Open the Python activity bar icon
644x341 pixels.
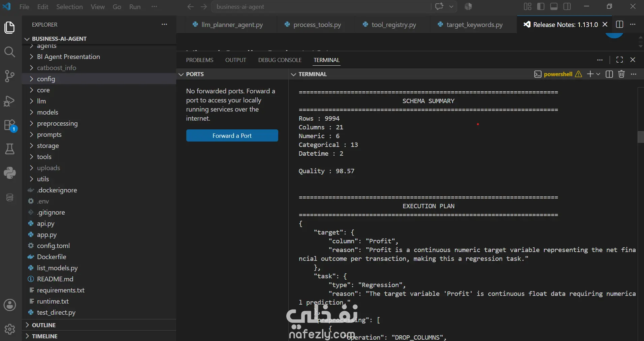coord(9,173)
